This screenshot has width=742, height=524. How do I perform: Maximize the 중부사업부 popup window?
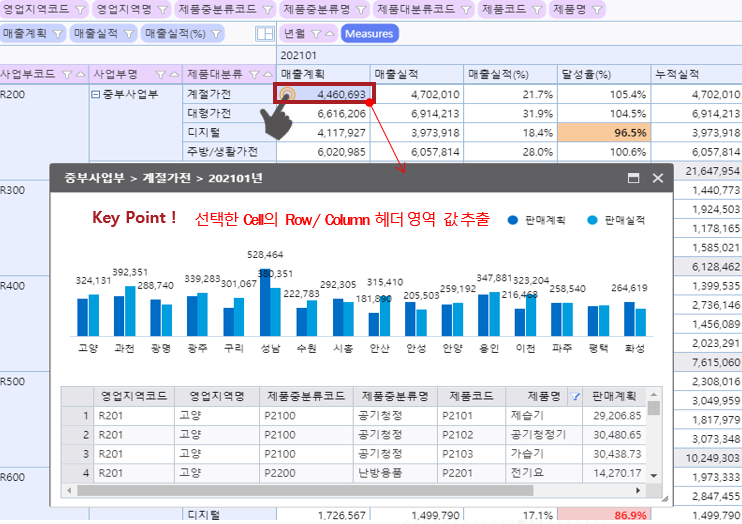pyautogui.click(x=633, y=178)
